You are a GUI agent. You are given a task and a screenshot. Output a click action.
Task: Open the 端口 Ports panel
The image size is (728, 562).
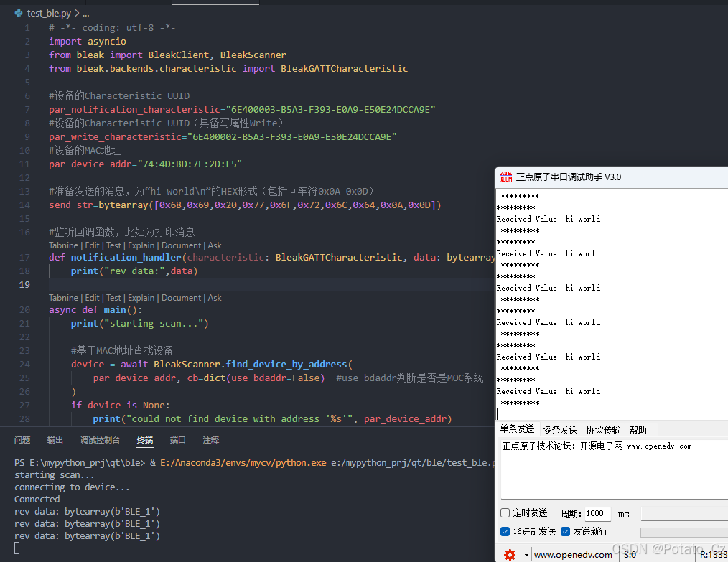point(177,441)
